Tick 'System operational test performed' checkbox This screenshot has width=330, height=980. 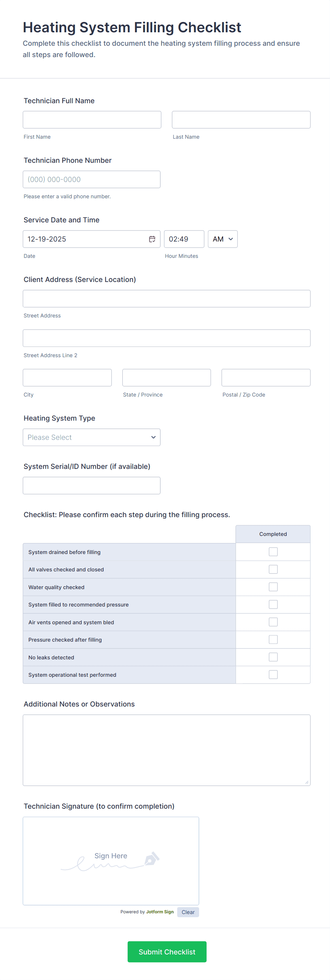273,675
